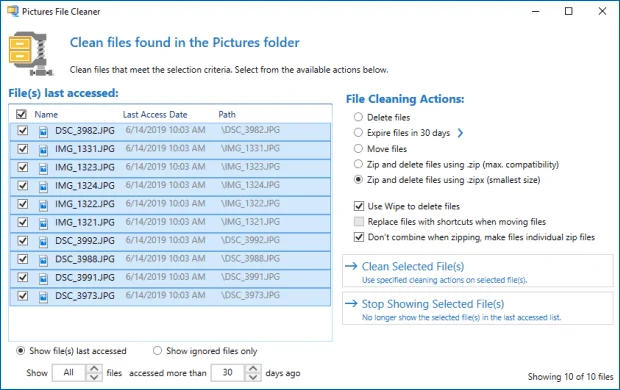Sort by the Name column header

tap(46, 115)
